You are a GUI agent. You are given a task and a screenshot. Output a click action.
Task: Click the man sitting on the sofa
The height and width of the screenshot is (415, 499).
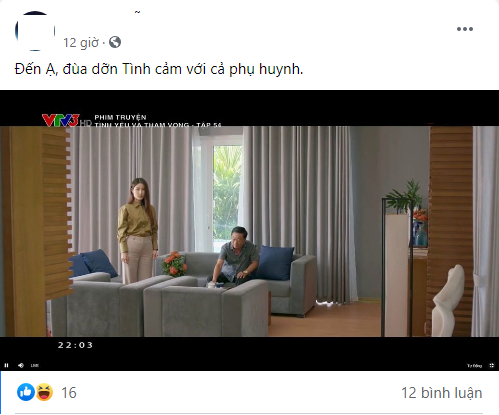click(234, 256)
